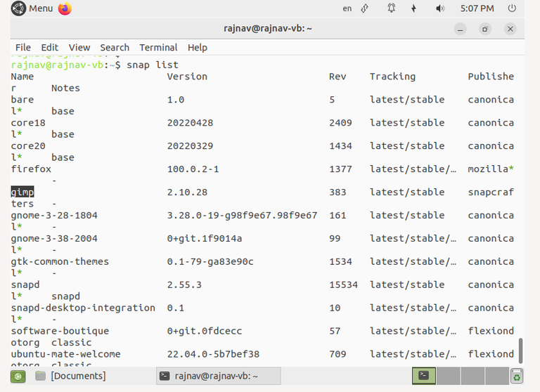Open the trash icon in bottom panel
Screen dimensions: 540x392
tap(517, 376)
